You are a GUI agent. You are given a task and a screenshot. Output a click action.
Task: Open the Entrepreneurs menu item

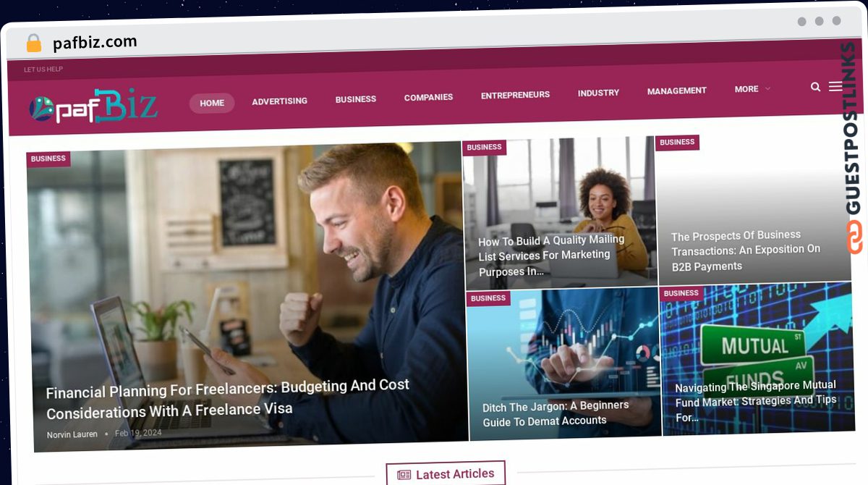pyautogui.click(x=515, y=95)
